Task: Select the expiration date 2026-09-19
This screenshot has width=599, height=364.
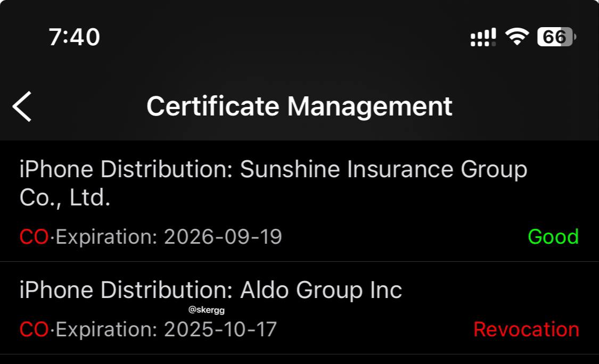Action: coord(223,237)
